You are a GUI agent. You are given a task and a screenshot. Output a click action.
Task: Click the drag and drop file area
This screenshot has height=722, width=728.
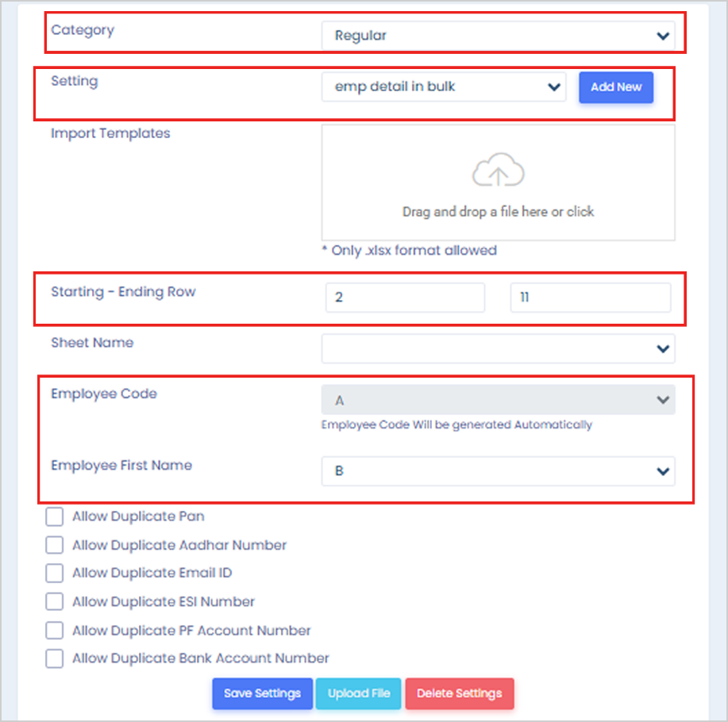click(x=498, y=211)
